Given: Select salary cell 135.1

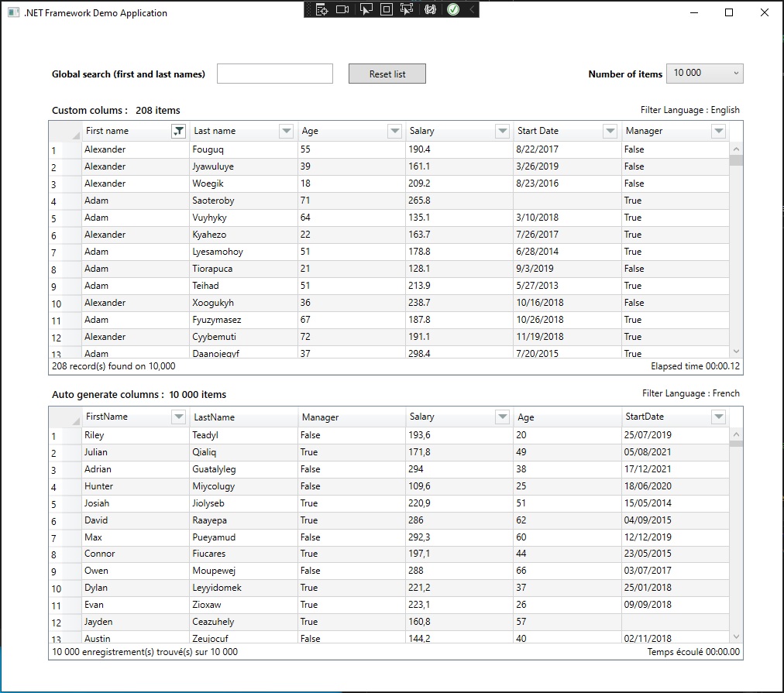Looking at the screenshot, I should click(459, 218).
